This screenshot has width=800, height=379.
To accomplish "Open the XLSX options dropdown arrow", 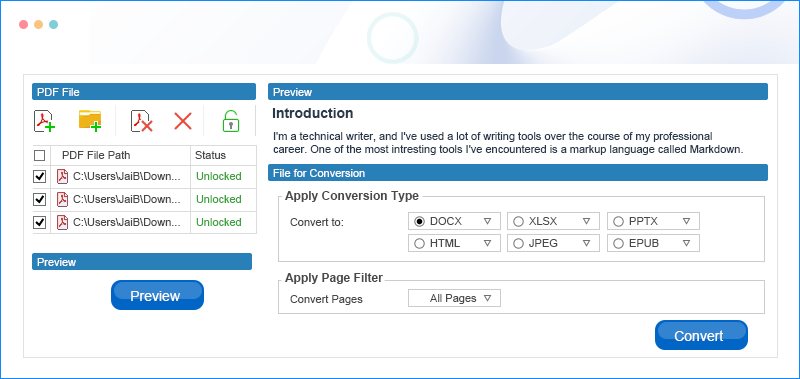I will [x=586, y=221].
